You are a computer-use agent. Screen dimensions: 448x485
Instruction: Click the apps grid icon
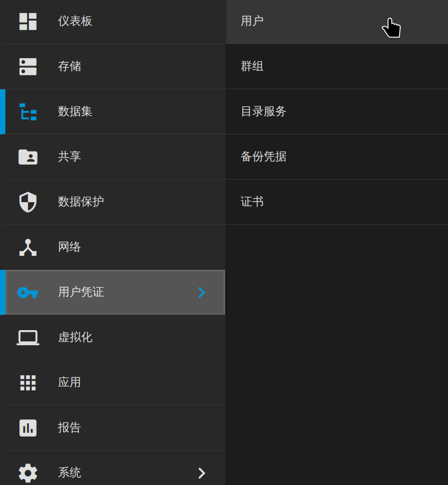28,383
